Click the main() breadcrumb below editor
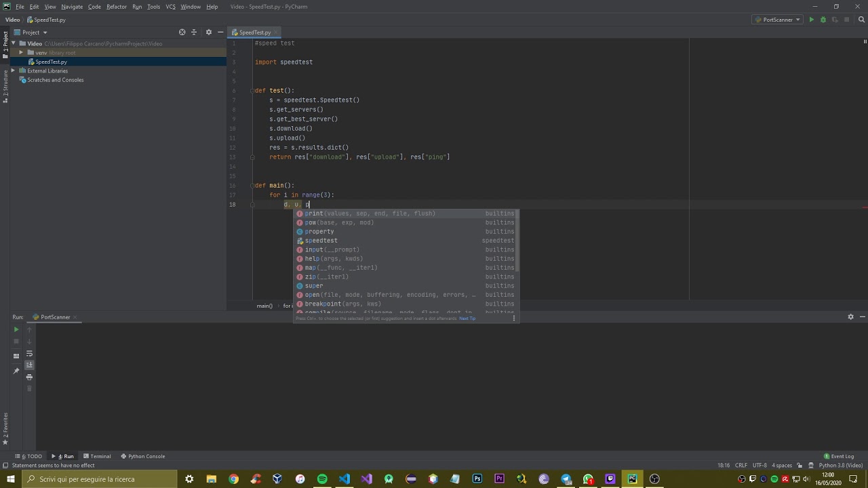 point(264,306)
